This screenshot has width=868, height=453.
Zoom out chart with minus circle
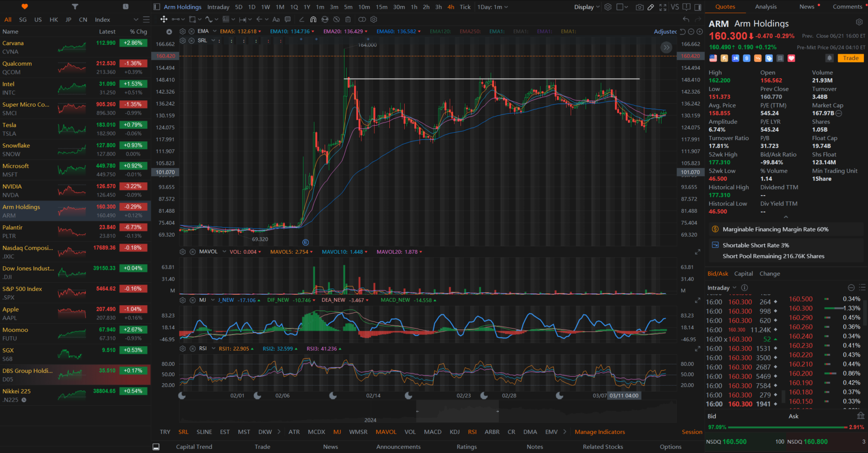[691, 32]
